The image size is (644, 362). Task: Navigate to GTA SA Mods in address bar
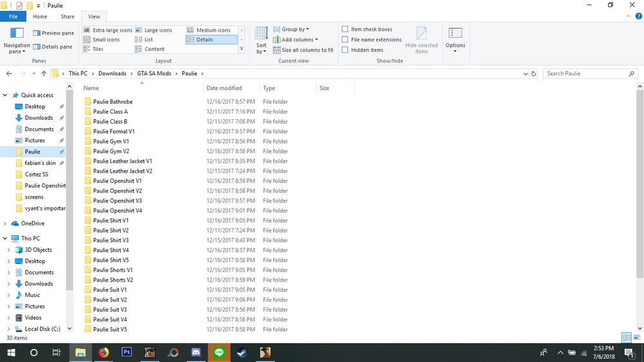click(154, 73)
